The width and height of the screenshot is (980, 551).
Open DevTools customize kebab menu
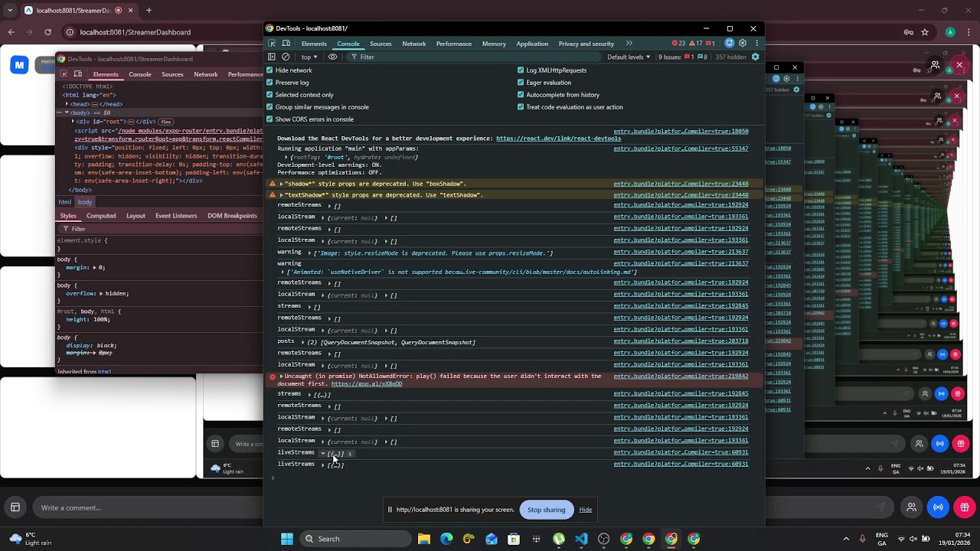(756, 44)
